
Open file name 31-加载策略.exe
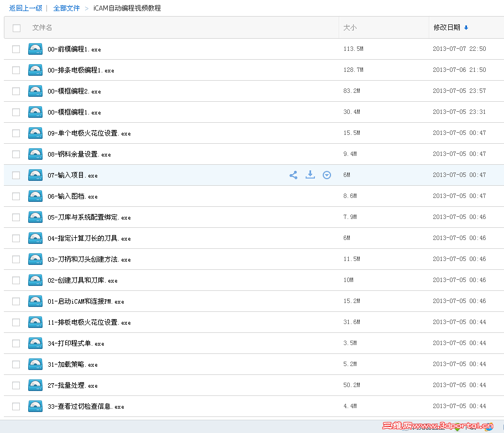[x=72, y=364]
